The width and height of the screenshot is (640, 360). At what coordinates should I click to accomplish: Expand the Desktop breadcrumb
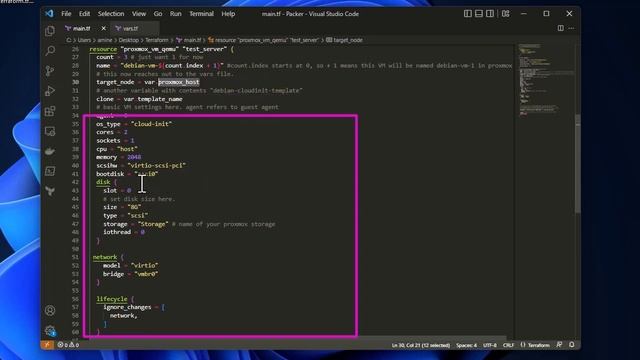(129, 40)
